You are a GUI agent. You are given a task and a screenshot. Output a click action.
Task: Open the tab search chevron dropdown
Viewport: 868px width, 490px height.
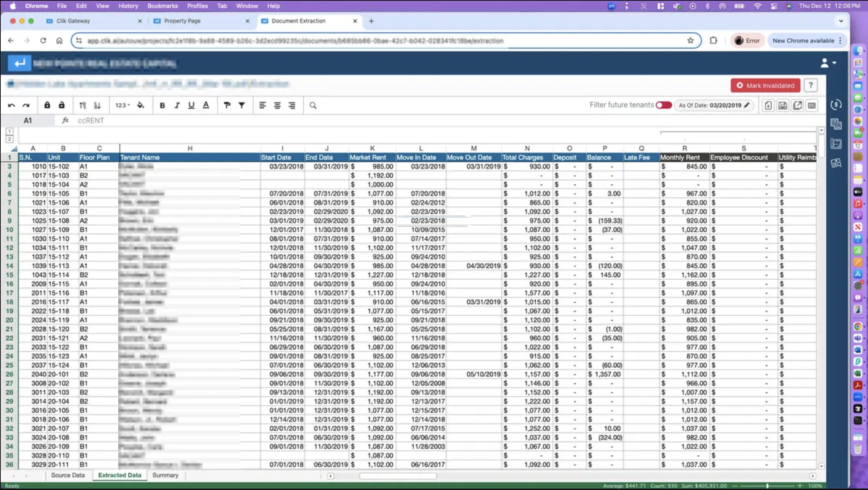coord(841,21)
